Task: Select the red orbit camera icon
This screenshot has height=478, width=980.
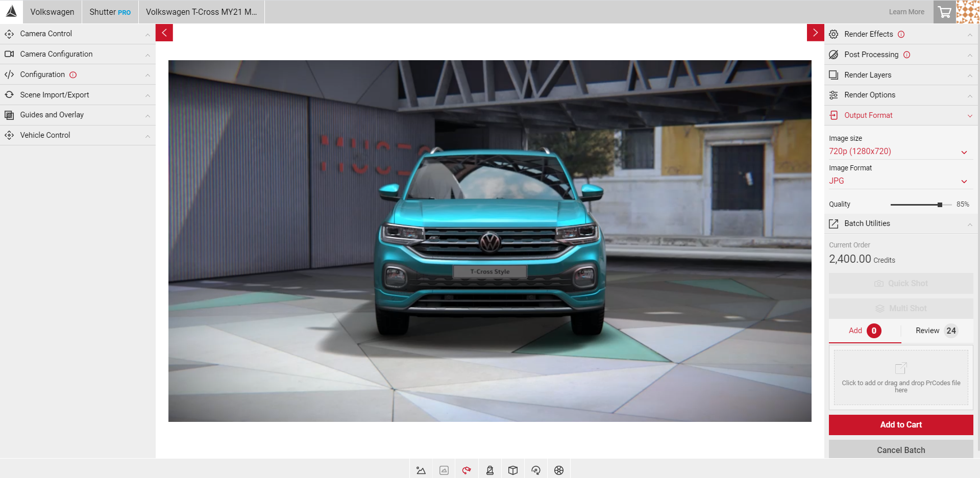Action: pyautogui.click(x=467, y=470)
